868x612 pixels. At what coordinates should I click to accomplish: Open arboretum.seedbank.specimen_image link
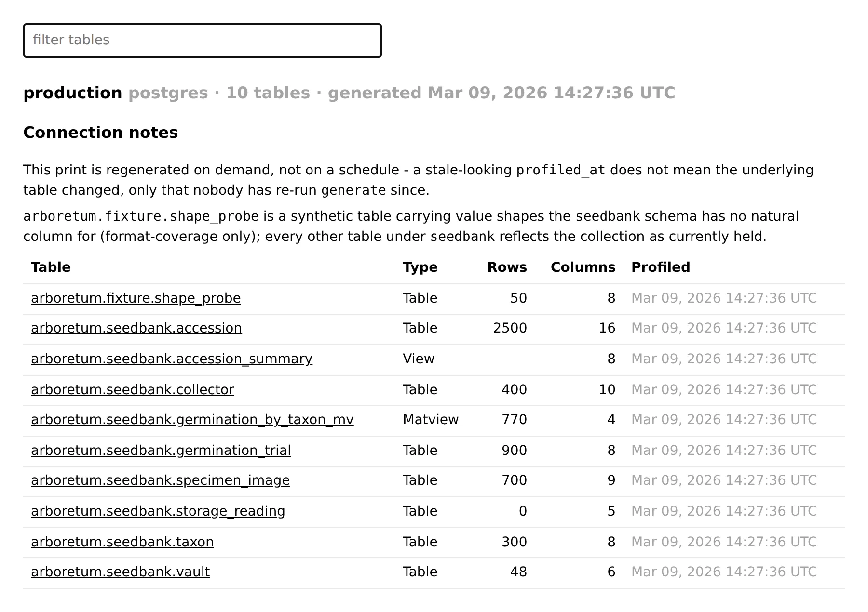[x=161, y=480]
